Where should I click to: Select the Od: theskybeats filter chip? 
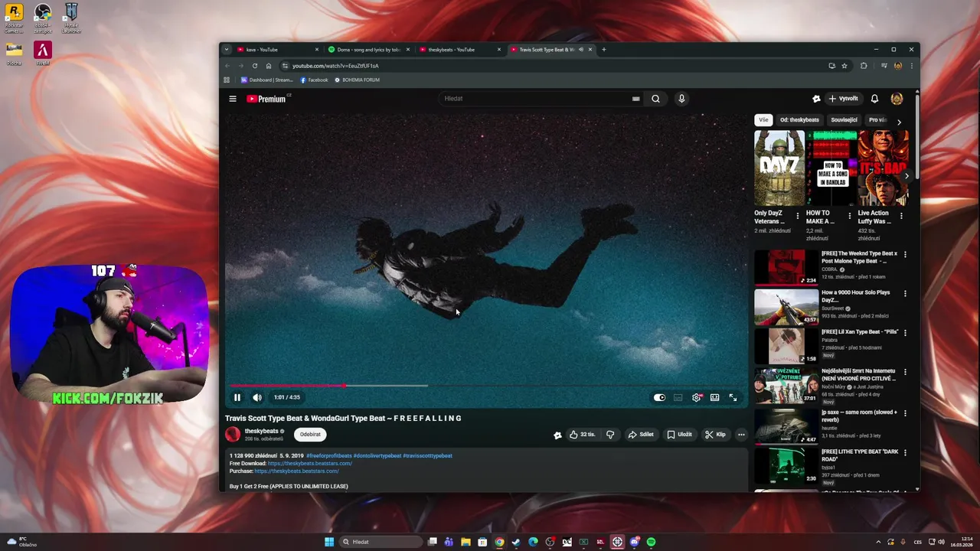[799, 120]
